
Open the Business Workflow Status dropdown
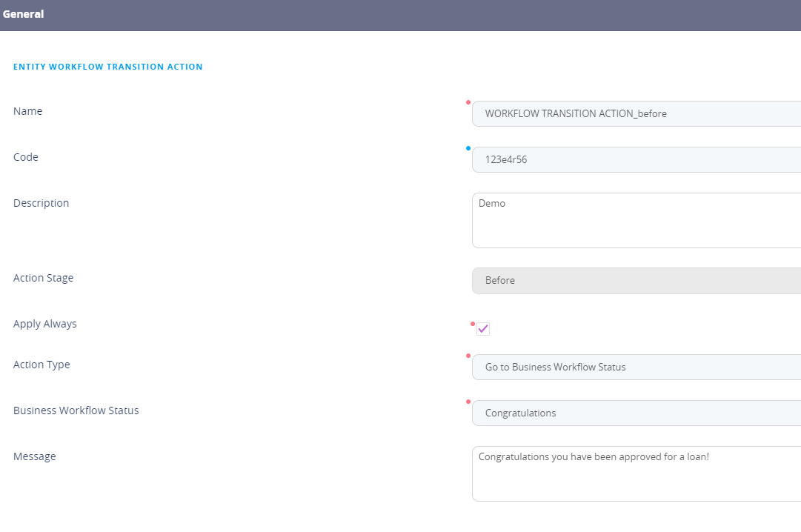tap(636, 413)
